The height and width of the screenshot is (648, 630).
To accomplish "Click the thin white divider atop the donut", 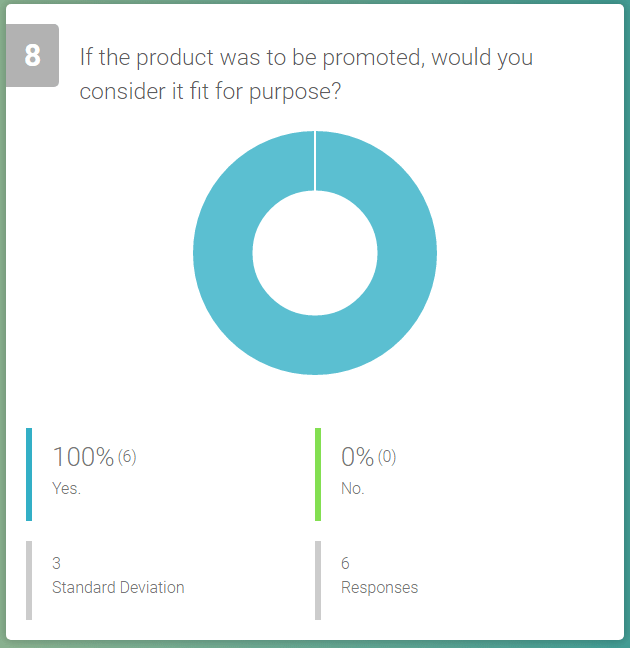I will point(315,160).
